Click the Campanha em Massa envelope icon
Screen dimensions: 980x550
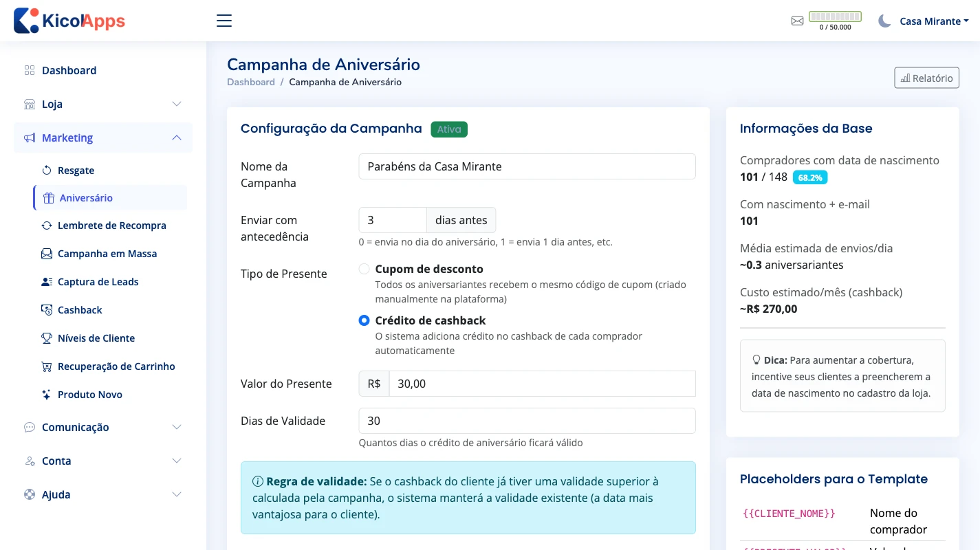[x=47, y=254]
